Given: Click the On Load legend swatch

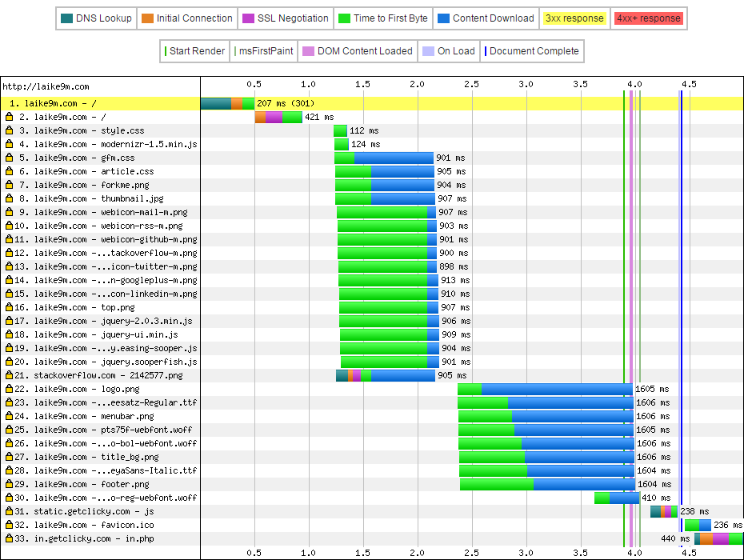Looking at the screenshot, I should pyautogui.click(x=429, y=51).
